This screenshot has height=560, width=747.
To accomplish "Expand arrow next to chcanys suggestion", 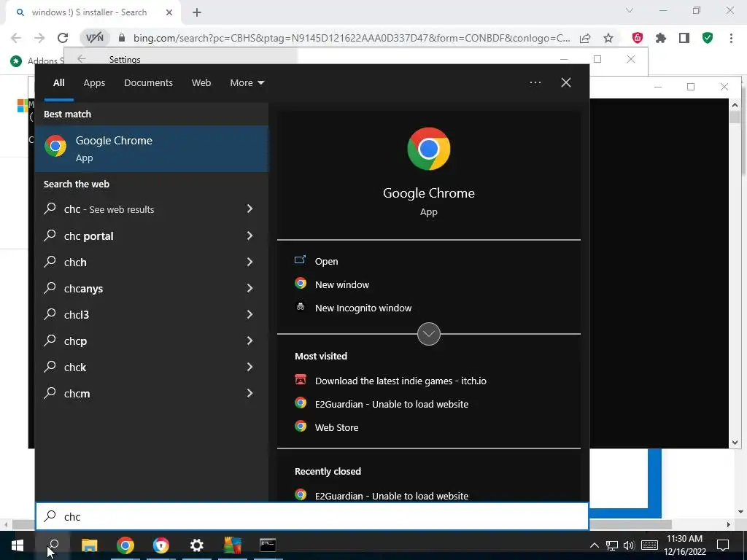I will [x=249, y=287].
